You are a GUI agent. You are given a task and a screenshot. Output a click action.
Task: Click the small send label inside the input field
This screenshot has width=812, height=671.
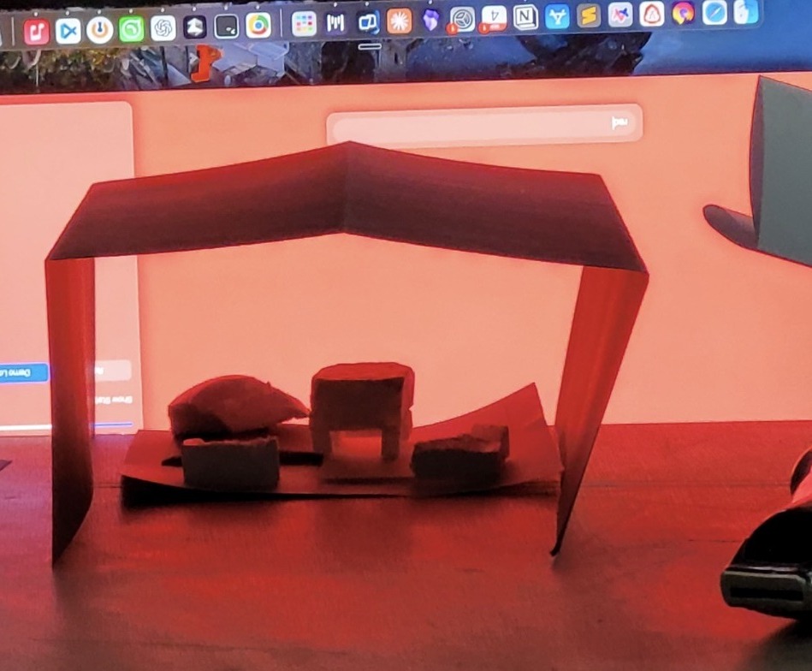tap(619, 122)
